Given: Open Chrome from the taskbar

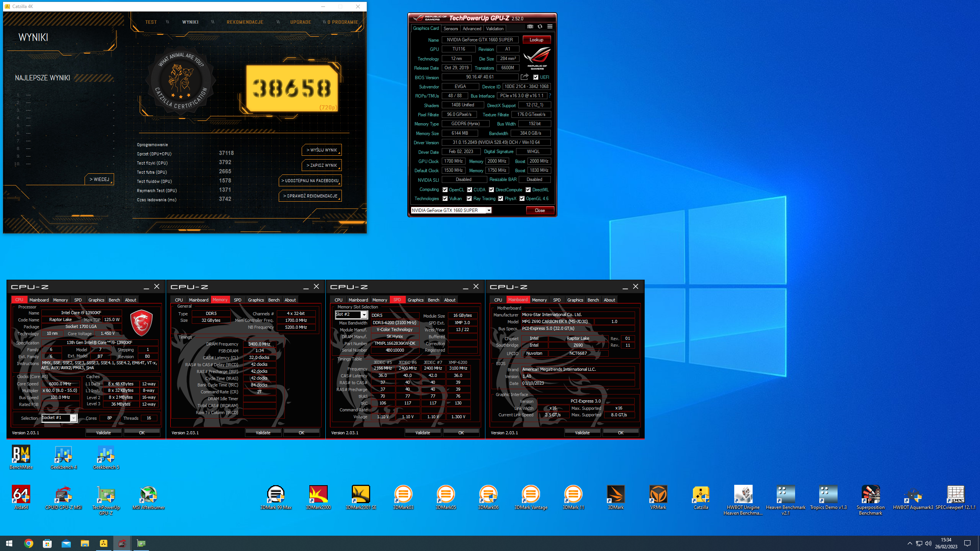Looking at the screenshot, I should [x=28, y=543].
